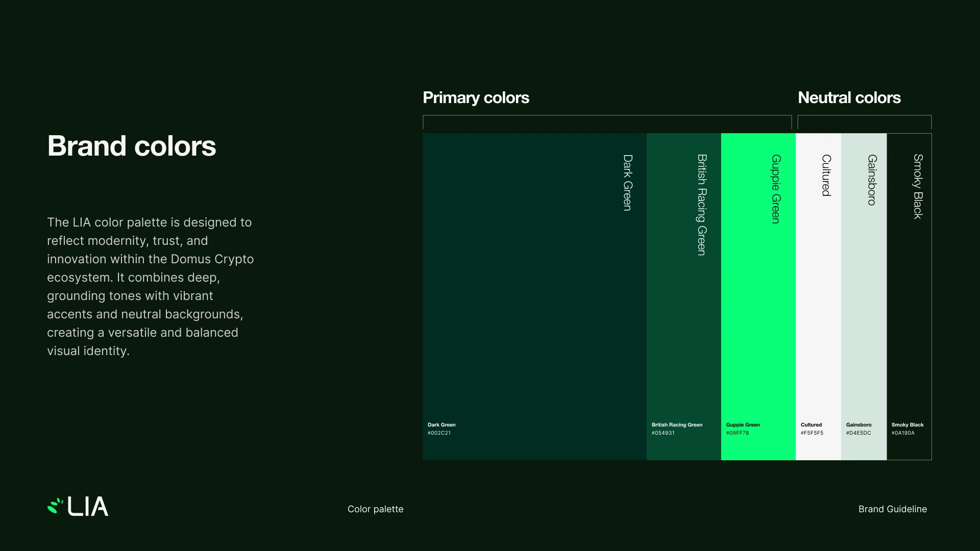Click the #054931 hex code text
Image resolution: width=980 pixels, height=551 pixels.
click(663, 433)
